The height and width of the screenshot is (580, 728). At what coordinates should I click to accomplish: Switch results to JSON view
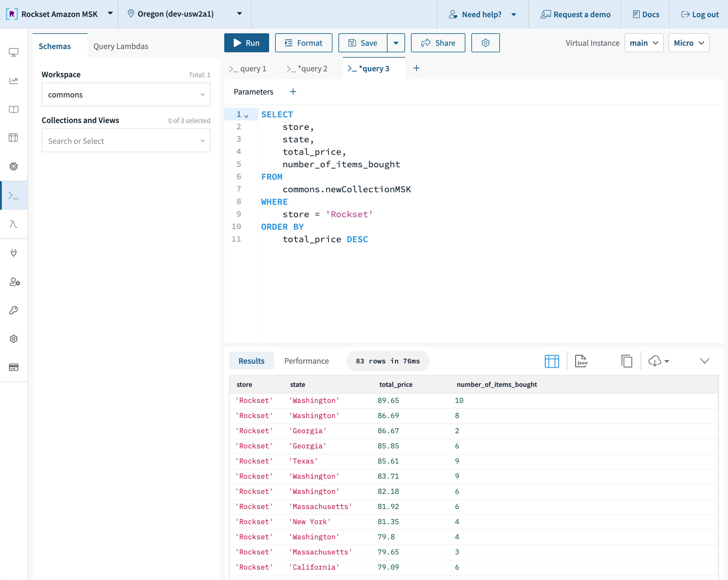[x=581, y=361]
